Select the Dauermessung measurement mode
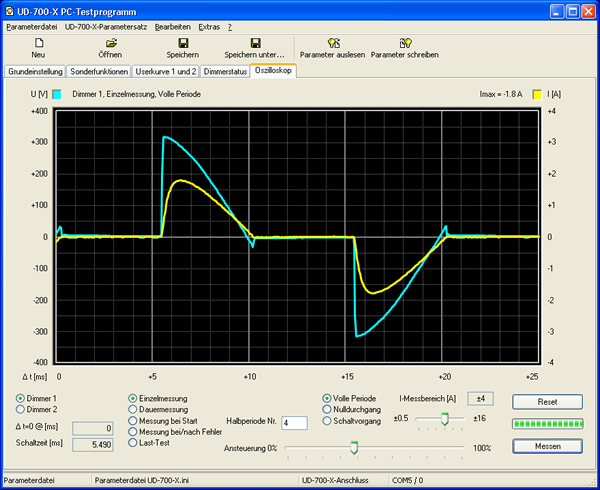Image resolution: width=600 pixels, height=490 pixels. (133, 409)
